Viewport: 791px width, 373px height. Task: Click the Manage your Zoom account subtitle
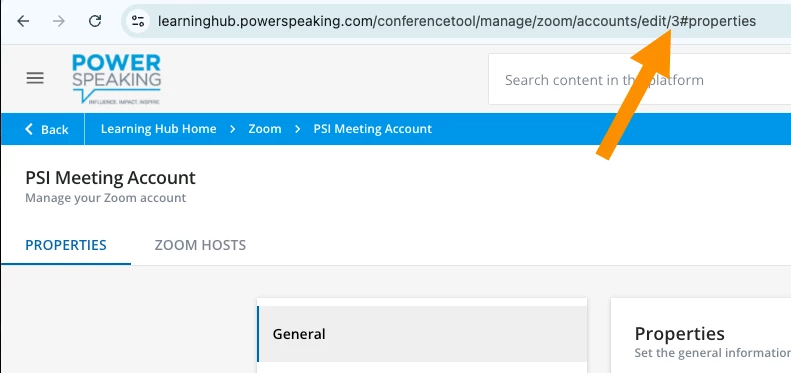coord(105,198)
